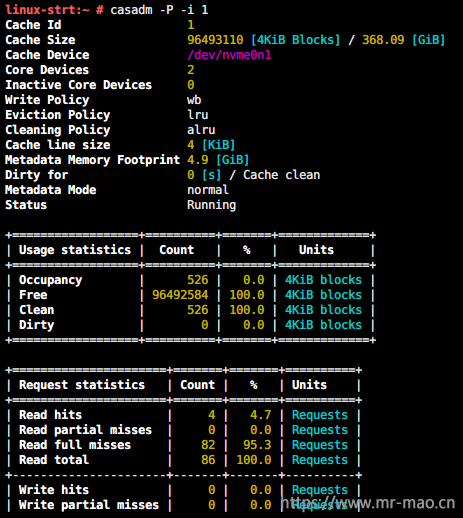Click the 'Cache line size' label

pyautogui.click(x=58, y=145)
